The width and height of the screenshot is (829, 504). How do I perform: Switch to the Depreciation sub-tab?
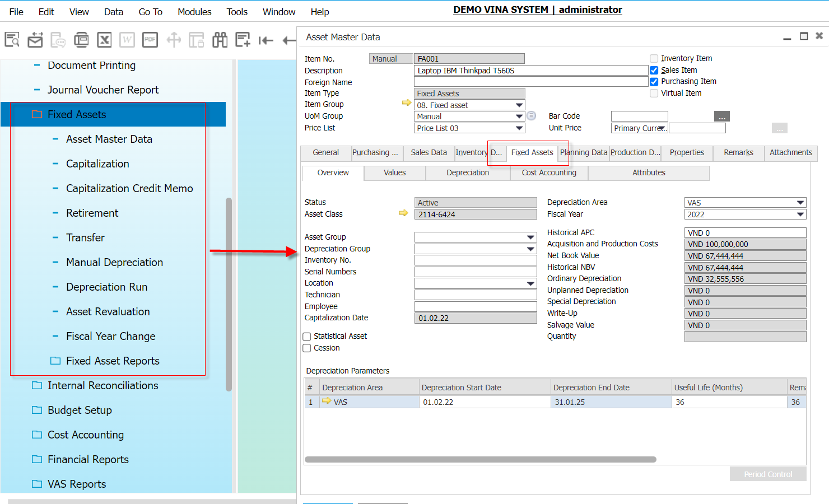(x=468, y=173)
